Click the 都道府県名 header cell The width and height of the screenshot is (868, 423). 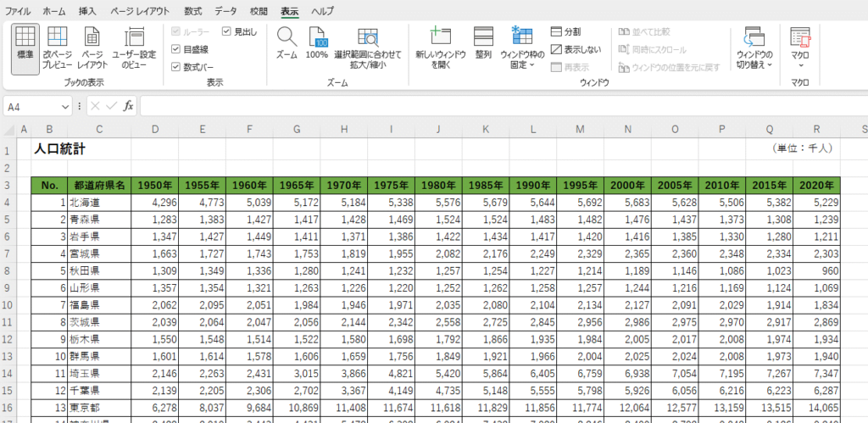coord(100,186)
